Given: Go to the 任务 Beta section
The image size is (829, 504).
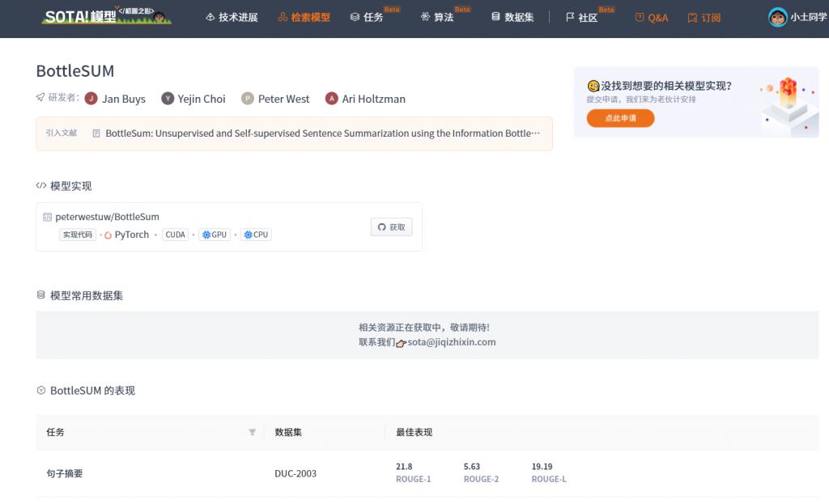Looking at the screenshot, I should pos(374,16).
